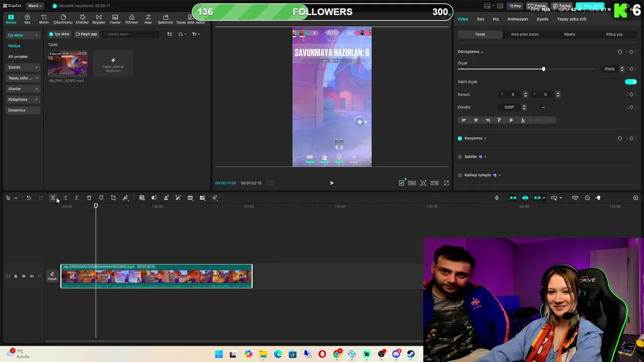Screen dimensions: 644x362
Task: Open Steam from the Windows taskbar
Action: click(411, 354)
